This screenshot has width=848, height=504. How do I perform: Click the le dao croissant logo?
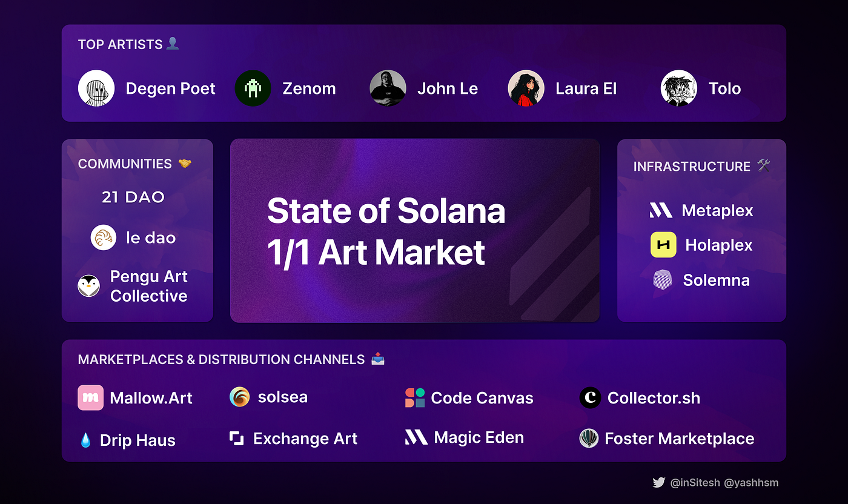pyautogui.click(x=103, y=237)
